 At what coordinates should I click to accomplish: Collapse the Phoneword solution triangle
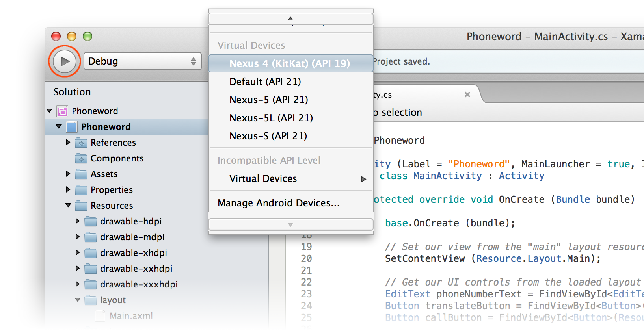pyautogui.click(x=50, y=111)
